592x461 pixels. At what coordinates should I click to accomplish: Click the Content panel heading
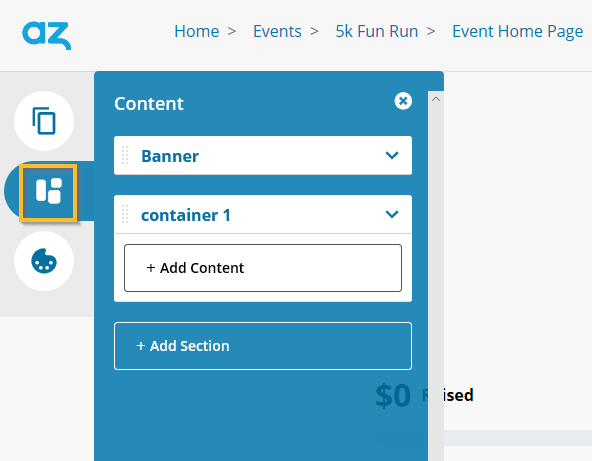[149, 104]
